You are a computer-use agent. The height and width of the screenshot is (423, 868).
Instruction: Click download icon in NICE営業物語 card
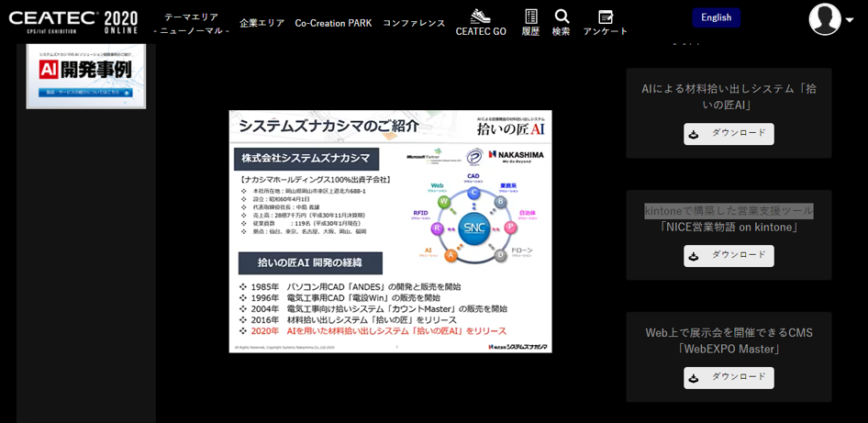tap(695, 256)
